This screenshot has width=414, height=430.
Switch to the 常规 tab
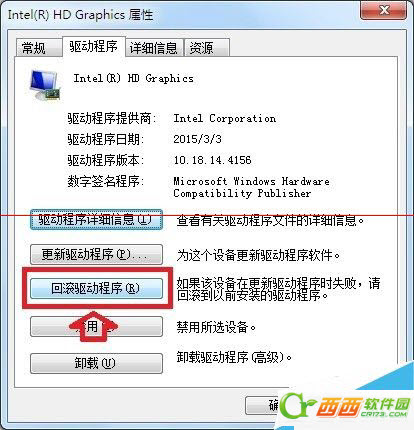coord(34,48)
